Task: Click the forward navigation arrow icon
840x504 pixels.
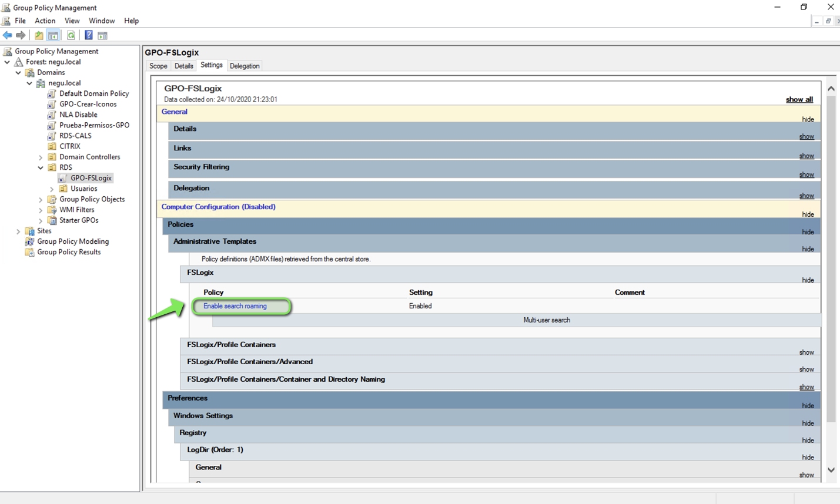Action: [21, 35]
